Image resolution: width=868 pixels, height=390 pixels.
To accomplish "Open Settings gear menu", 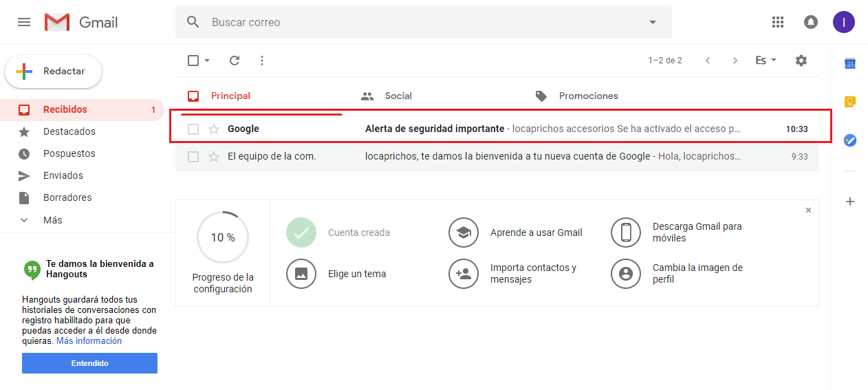I will point(801,61).
